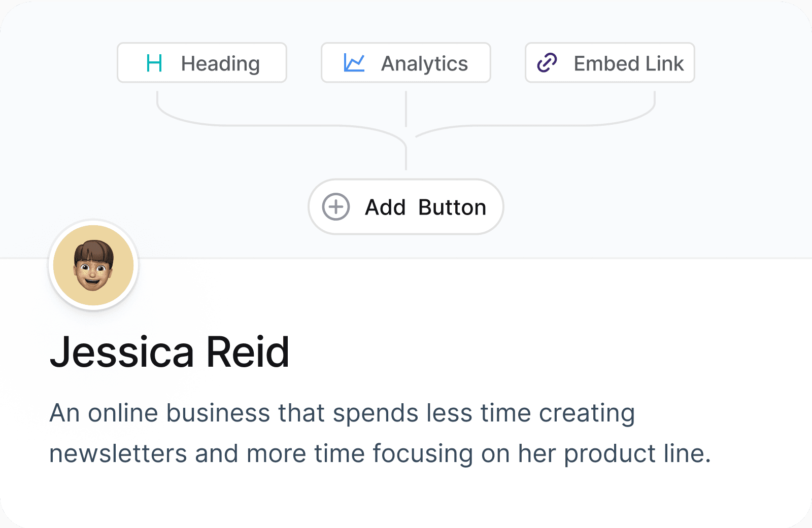
Task: Click the word "business" in the bio
Action: pos(218,413)
